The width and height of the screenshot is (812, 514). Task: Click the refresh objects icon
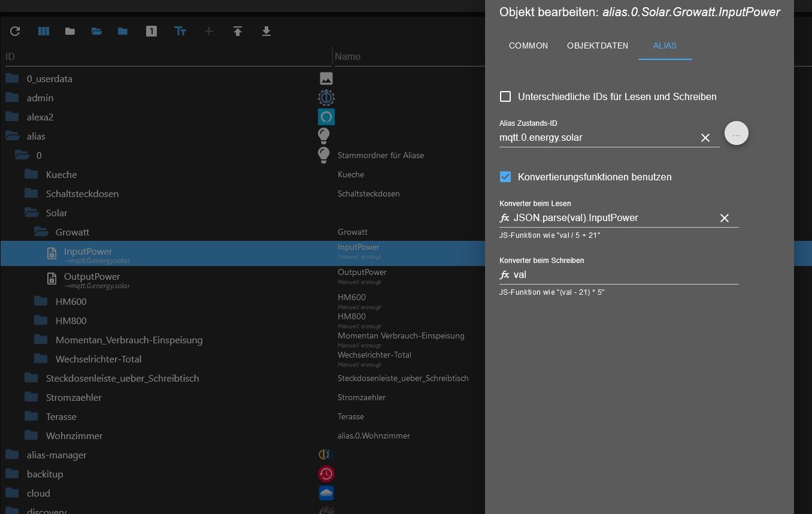pos(15,31)
